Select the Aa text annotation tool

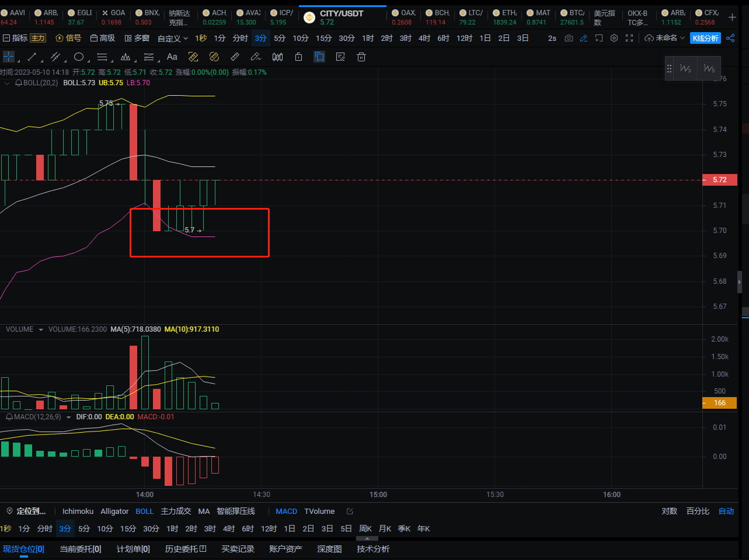coord(171,57)
